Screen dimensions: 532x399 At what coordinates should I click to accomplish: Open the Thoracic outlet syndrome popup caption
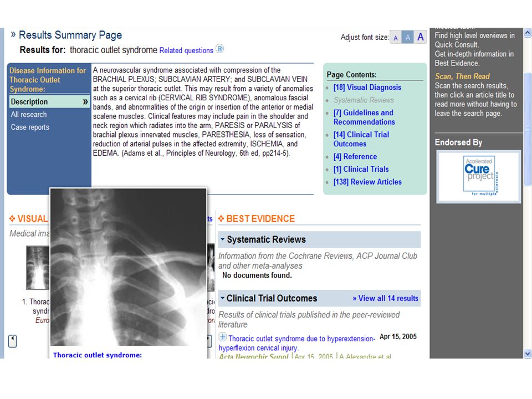98,355
